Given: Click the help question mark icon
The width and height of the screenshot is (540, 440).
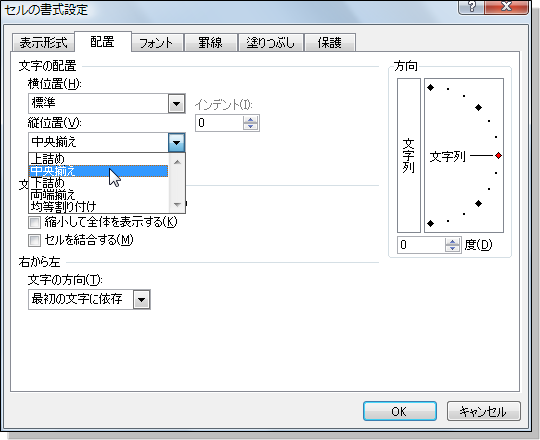Looking at the screenshot, I should (x=471, y=6).
